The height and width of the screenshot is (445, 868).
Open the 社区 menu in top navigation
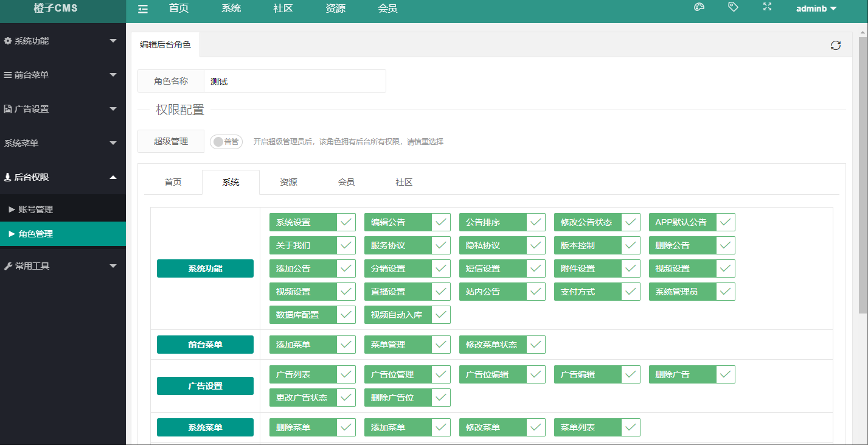pyautogui.click(x=282, y=9)
